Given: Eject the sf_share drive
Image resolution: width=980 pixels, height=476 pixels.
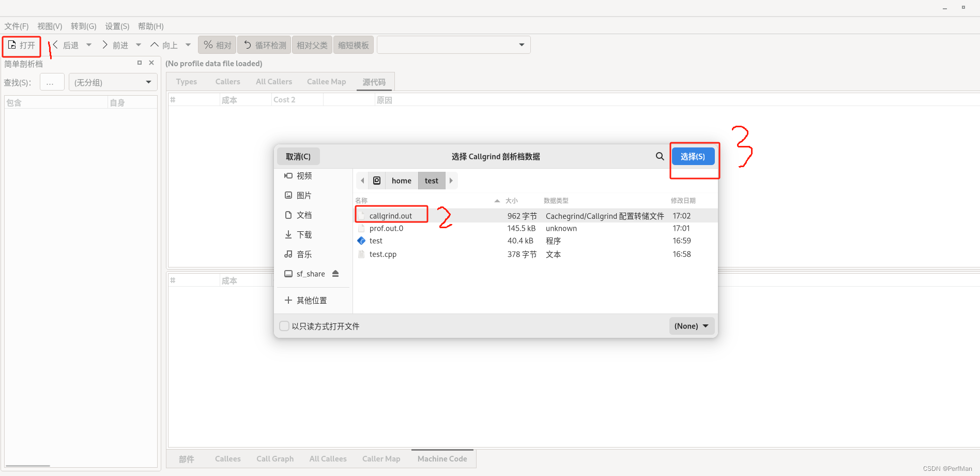Looking at the screenshot, I should coord(335,274).
